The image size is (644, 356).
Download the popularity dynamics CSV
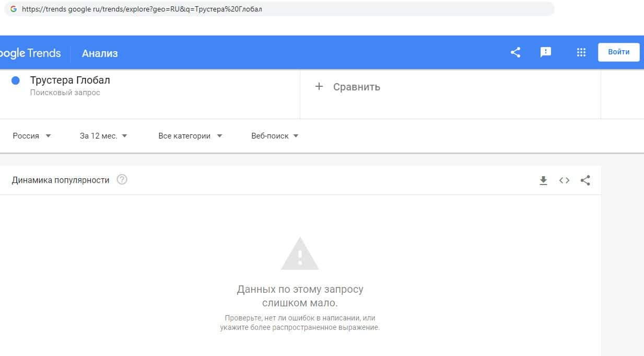(543, 180)
